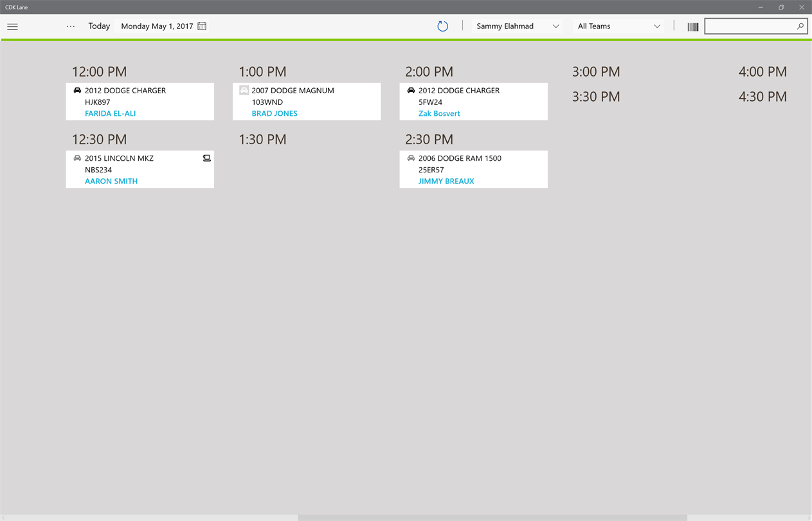Click the 2007 DODGE MAGNUM vehicle title

[x=293, y=91]
